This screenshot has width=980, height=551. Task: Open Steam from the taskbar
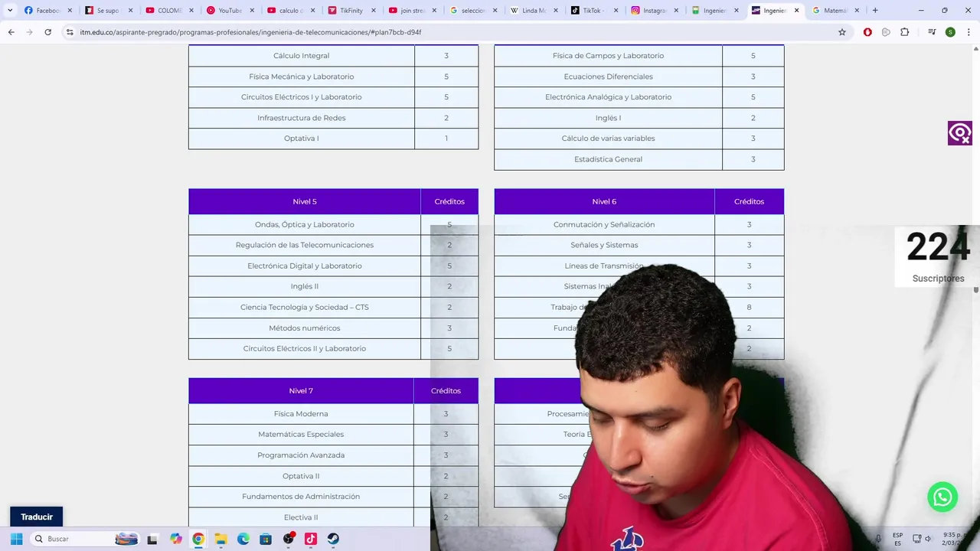click(x=333, y=539)
